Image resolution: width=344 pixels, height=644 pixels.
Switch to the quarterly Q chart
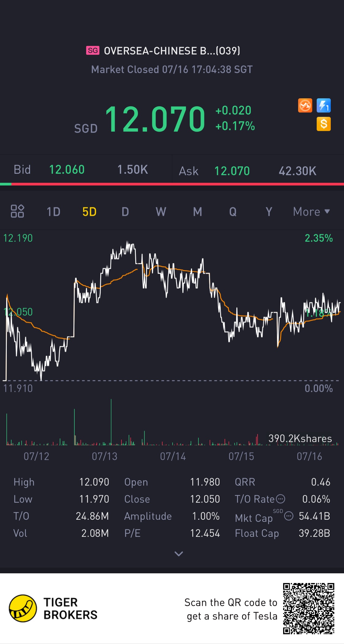coord(233,212)
